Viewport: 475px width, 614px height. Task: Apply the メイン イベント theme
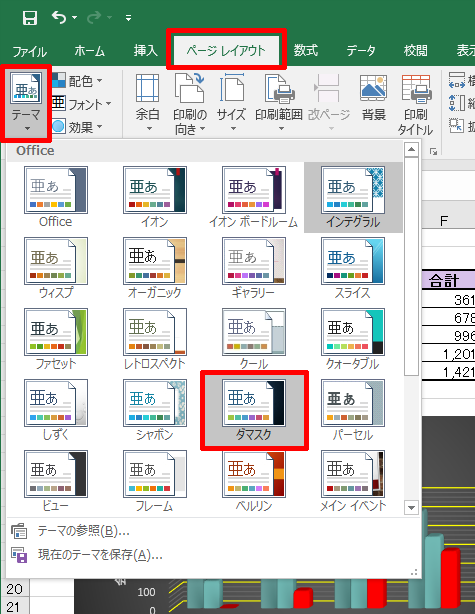(x=353, y=481)
